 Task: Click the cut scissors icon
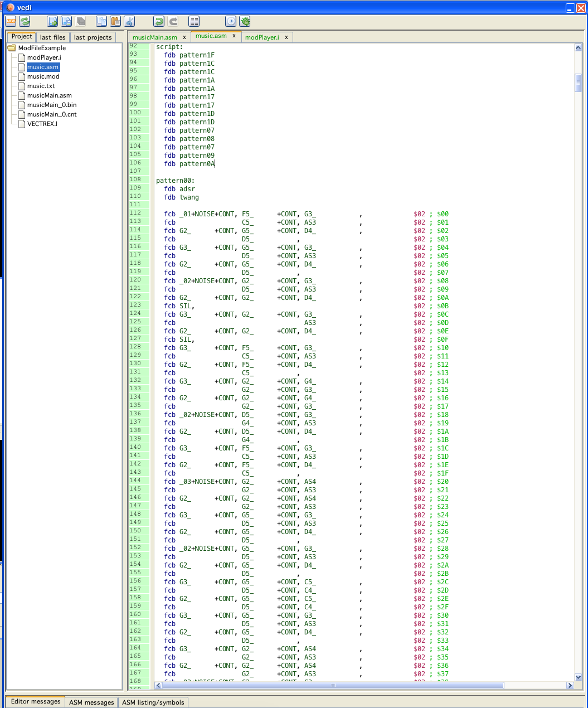[129, 21]
